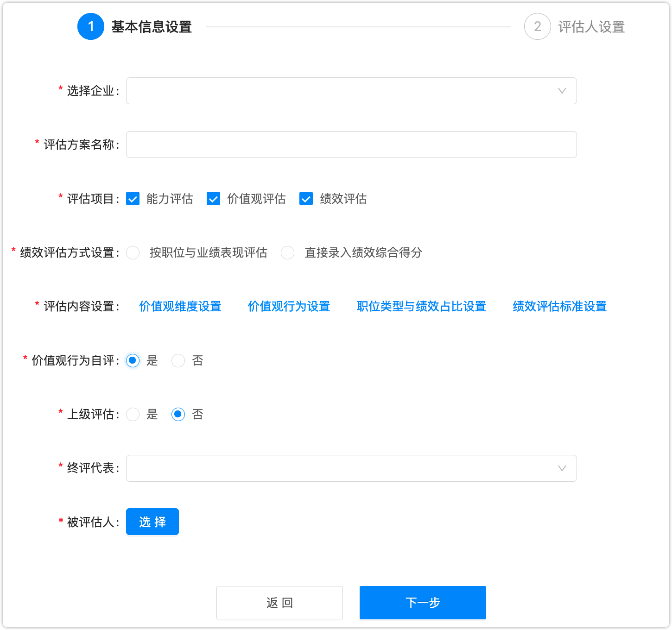
Task: Choose 否 for 上级评估
Action: click(178, 414)
